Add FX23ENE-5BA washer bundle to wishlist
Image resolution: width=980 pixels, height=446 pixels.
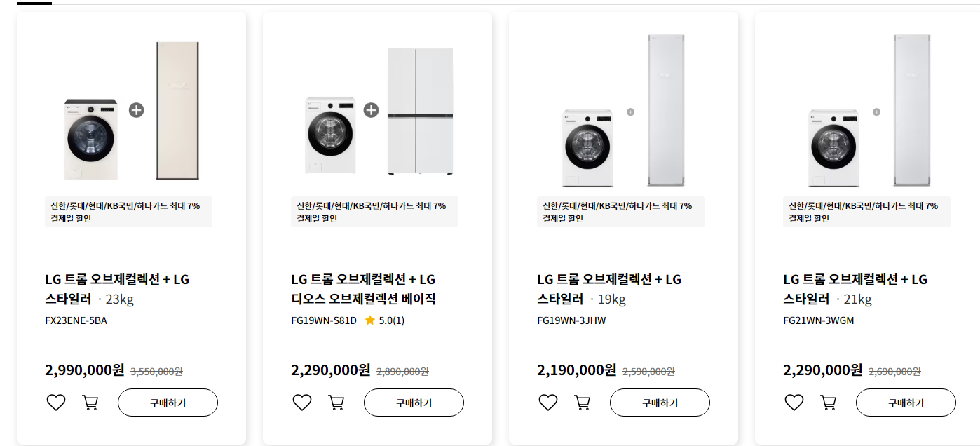pos(55,402)
